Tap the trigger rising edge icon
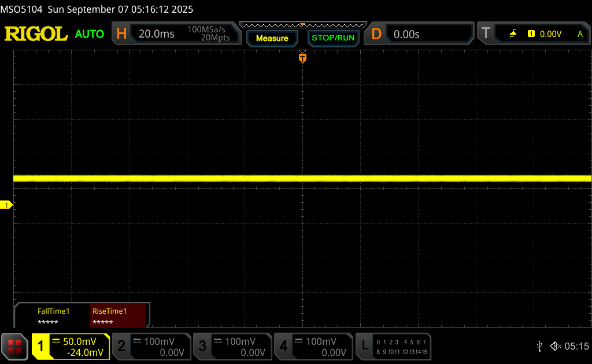The height and width of the screenshot is (364, 592). [x=513, y=34]
